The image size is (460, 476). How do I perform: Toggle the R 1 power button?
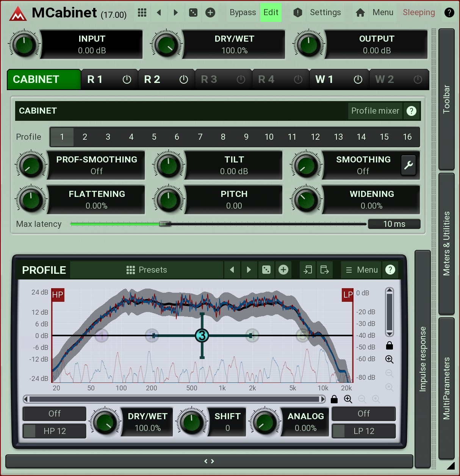coord(127,80)
